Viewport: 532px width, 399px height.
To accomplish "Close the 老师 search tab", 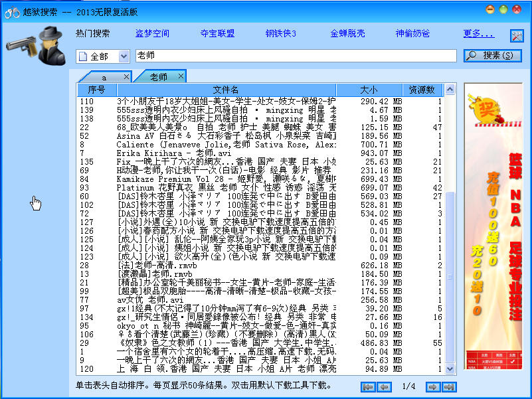I will coord(181,76).
